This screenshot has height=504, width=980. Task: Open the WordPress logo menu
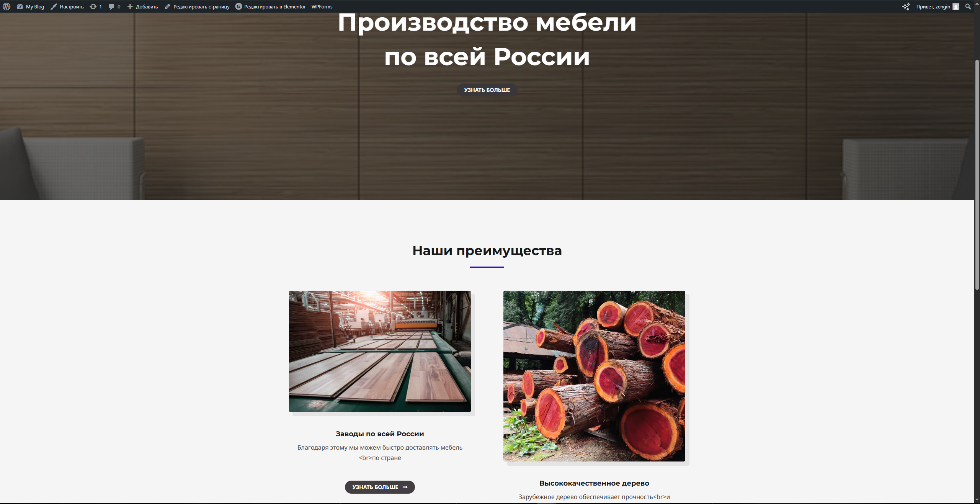(x=7, y=7)
